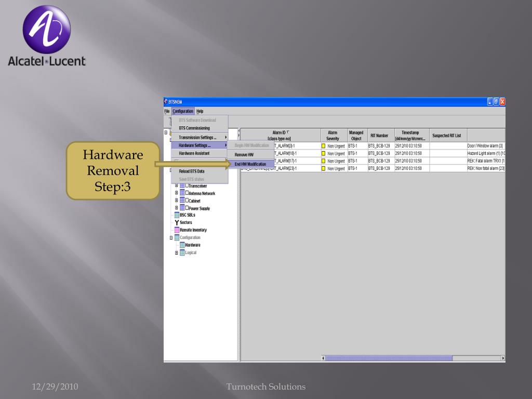Open the File menu
532x399 pixels.
click(x=167, y=111)
